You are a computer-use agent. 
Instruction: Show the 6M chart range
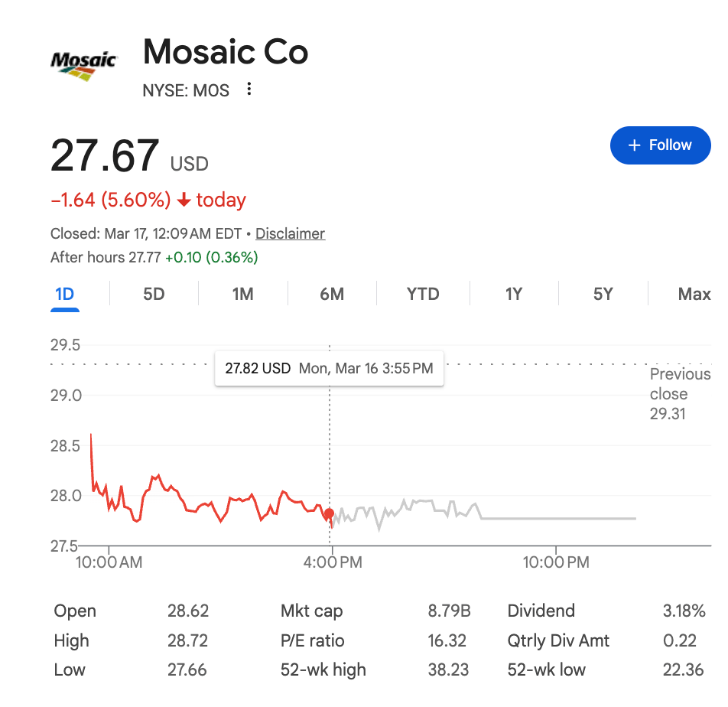tap(332, 294)
